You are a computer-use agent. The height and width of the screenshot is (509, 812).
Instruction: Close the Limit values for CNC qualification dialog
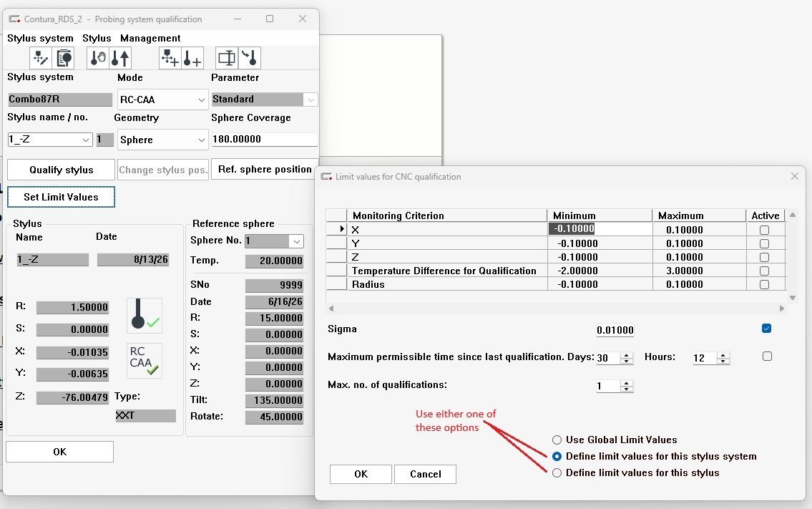tap(795, 176)
